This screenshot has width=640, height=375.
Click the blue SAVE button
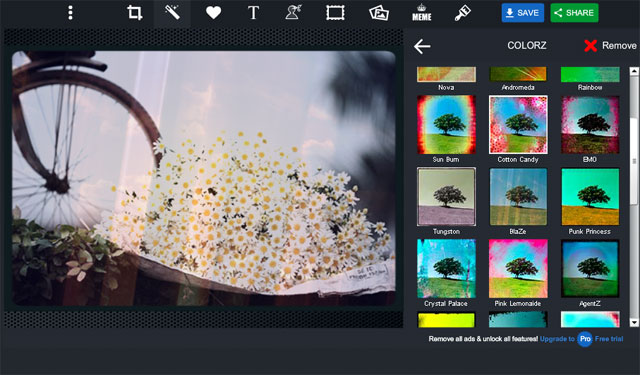pyautogui.click(x=522, y=13)
